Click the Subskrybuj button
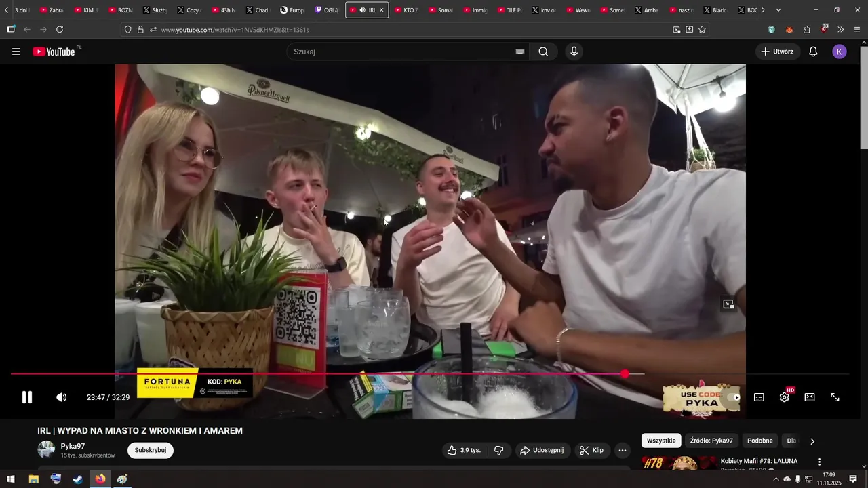The width and height of the screenshot is (868, 488). pyautogui.click(x=151, y=450)
